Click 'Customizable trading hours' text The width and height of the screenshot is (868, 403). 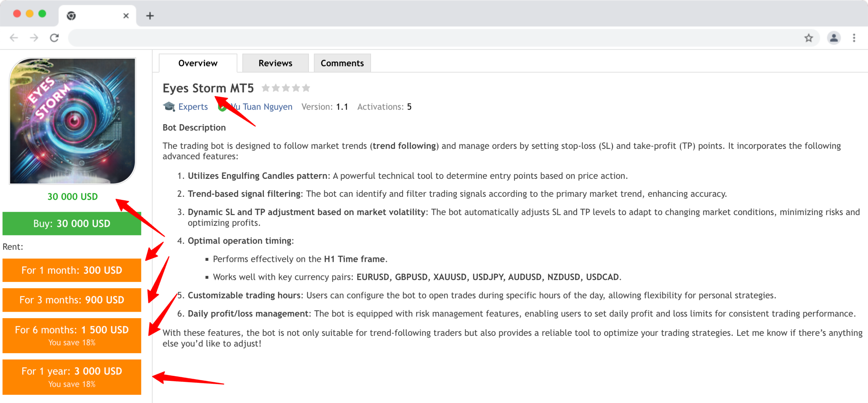pyautogui.click(x=244, y=295)
